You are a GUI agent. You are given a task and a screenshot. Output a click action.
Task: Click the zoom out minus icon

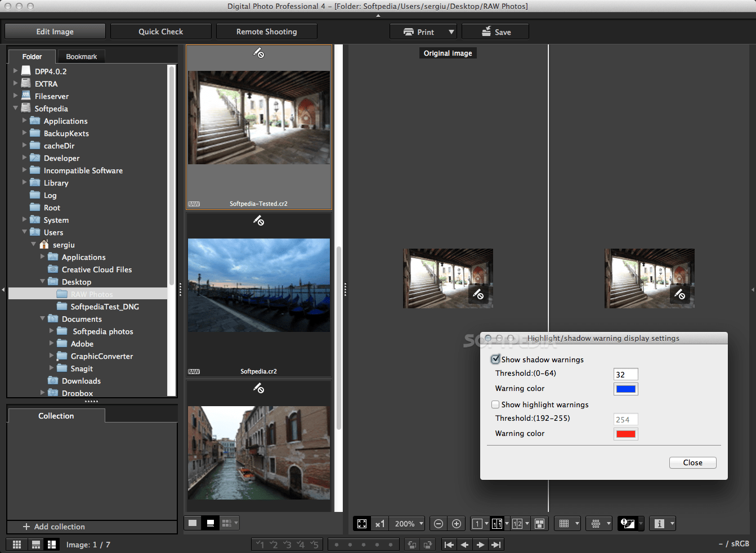coord(439,524)
